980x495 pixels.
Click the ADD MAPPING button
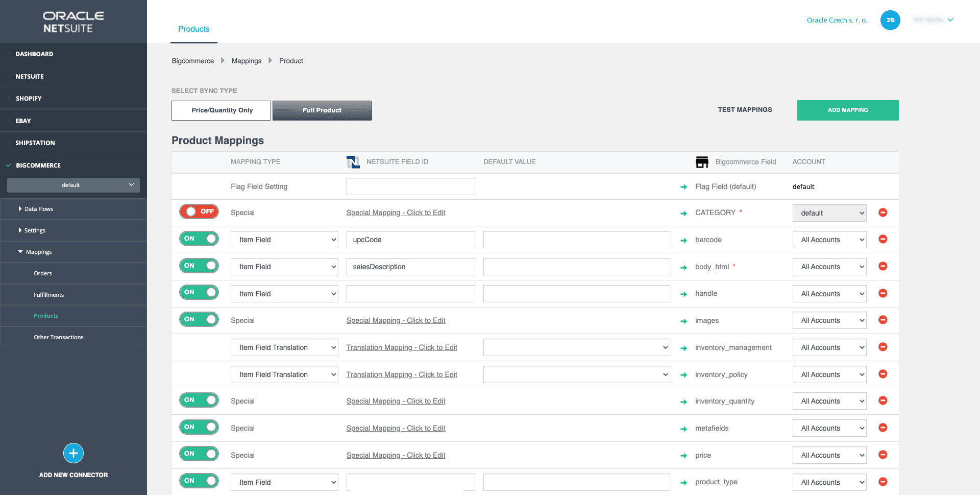(848, 110)
